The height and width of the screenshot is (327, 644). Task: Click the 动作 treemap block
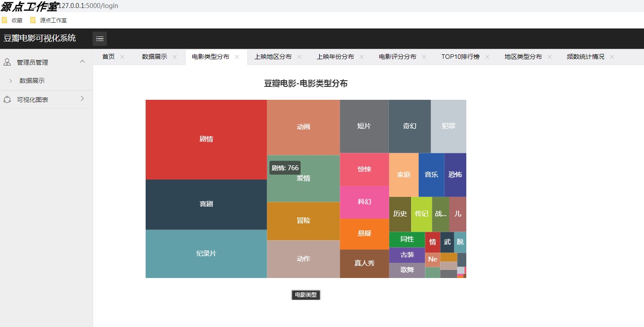coord(303,259)
